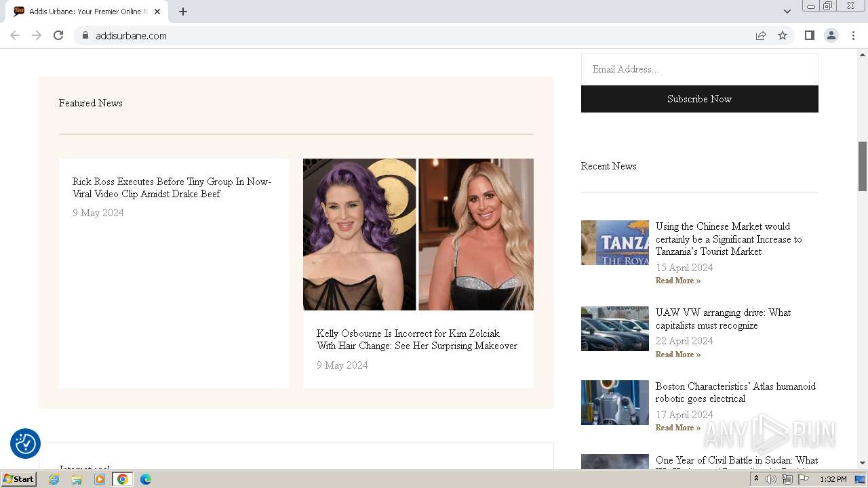Click the scrollbar up arrow
This screenshot has width=868, height=488.
point(863,54)
